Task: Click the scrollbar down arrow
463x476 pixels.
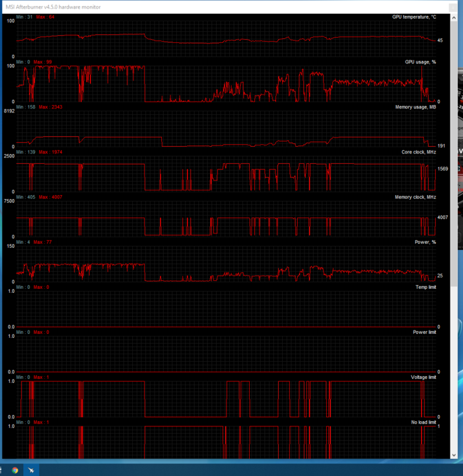Action: coord(454,455)
